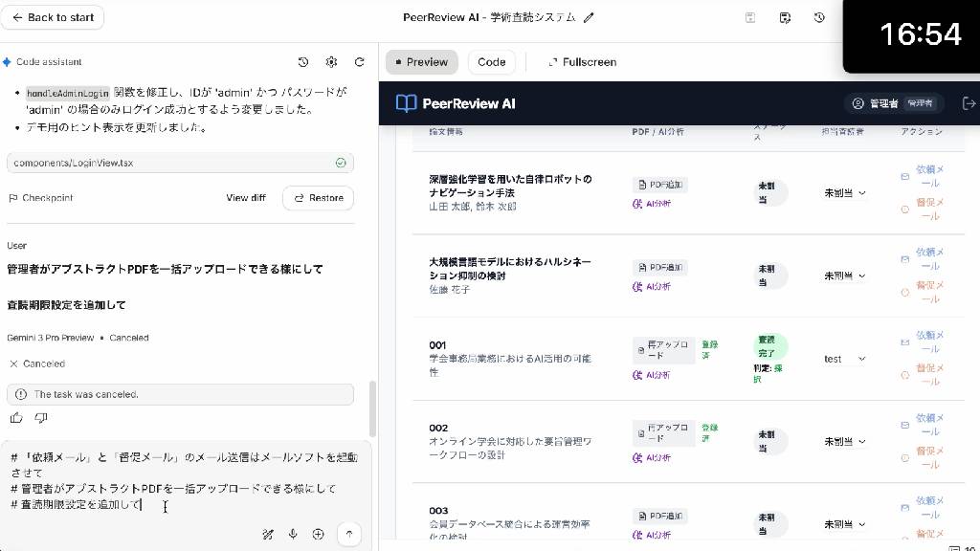980x551 pixels.
Task: Click the thumbs up feedback icon
Action: 16,418
